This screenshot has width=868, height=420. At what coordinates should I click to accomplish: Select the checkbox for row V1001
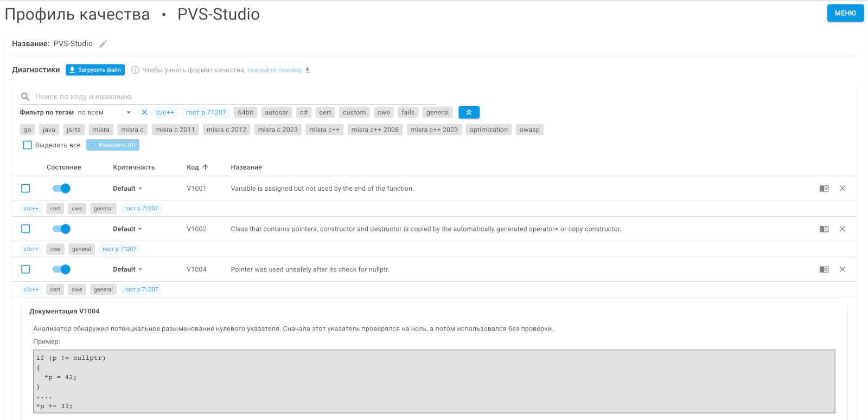pos(25,189)
